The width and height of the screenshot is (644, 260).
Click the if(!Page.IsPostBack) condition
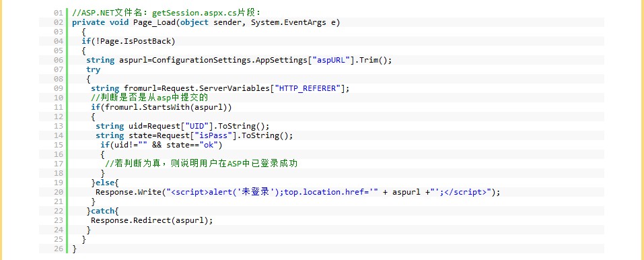pos(128,41)
